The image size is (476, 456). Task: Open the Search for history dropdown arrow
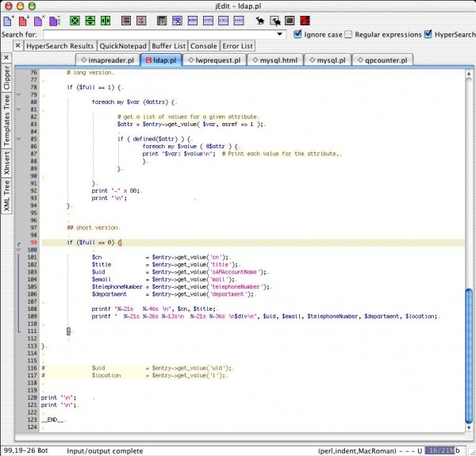click(x=279, y=34)
